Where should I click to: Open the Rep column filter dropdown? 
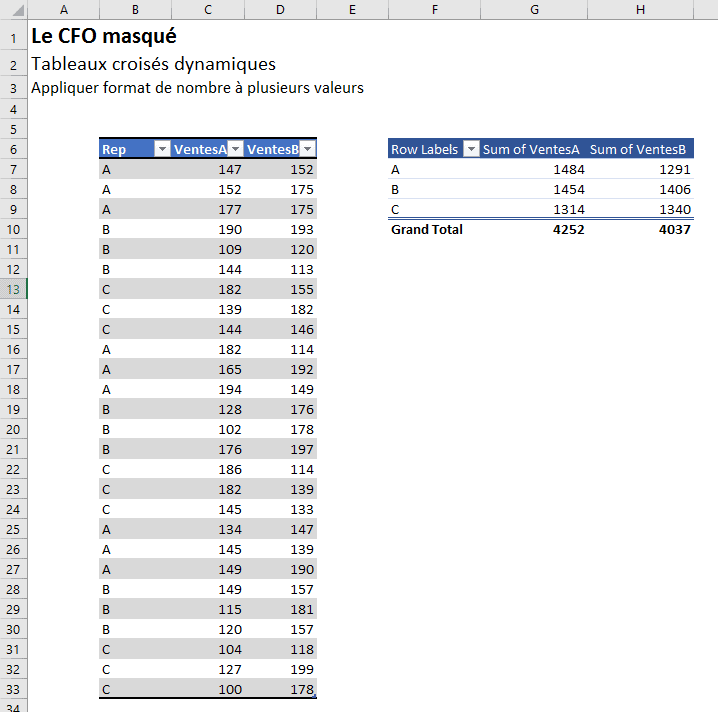tap(161, 149)
